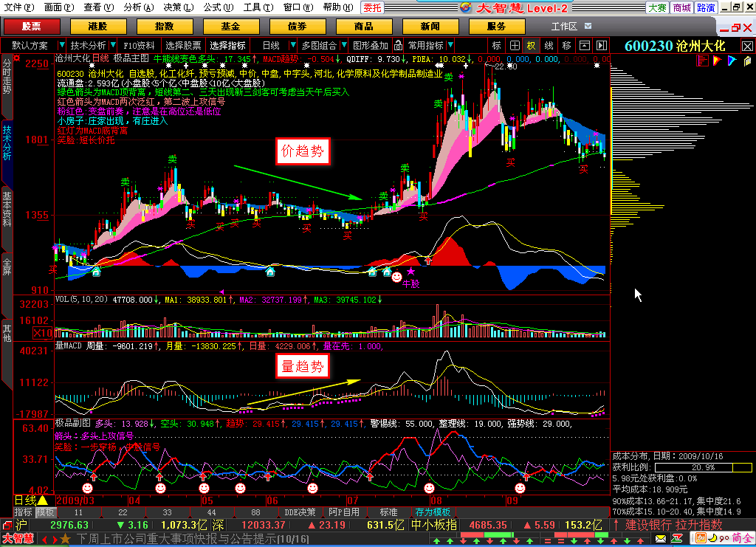The height and width of the screenshot is (547, 756).
Task: Click the 指数 button
Action: point(165,26)
